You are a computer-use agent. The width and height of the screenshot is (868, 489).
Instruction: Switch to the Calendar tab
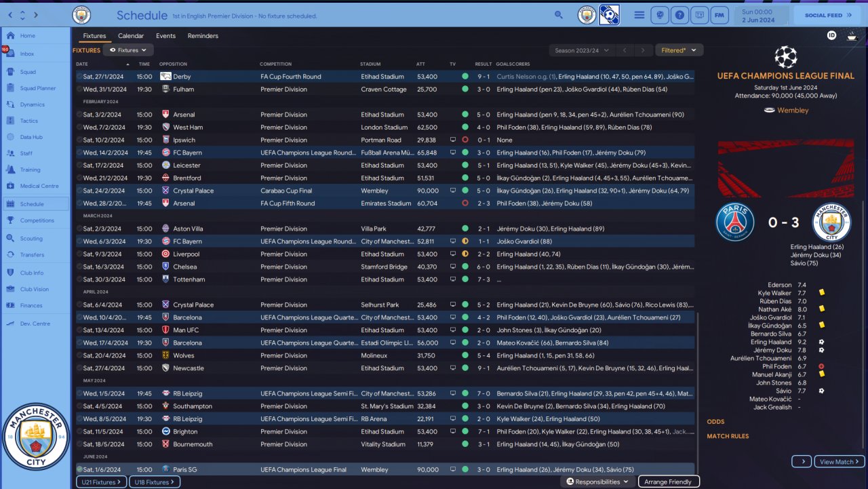tap(131, 36)
